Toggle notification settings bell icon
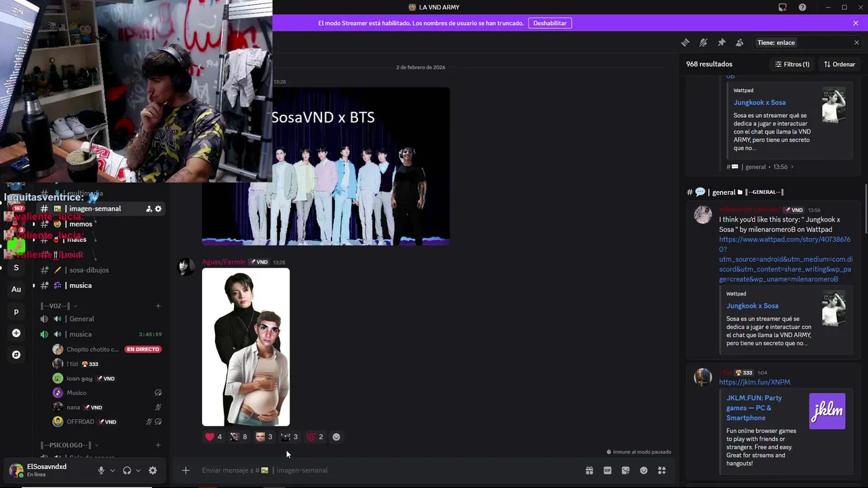 coord(703,43)
